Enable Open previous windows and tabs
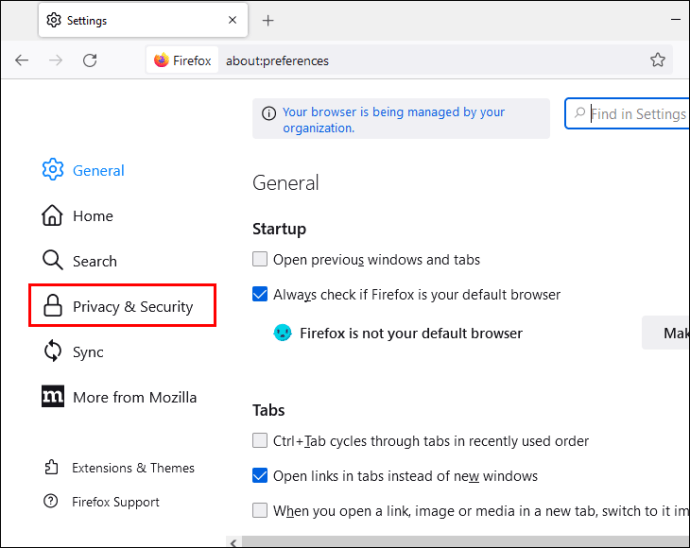 260,259
